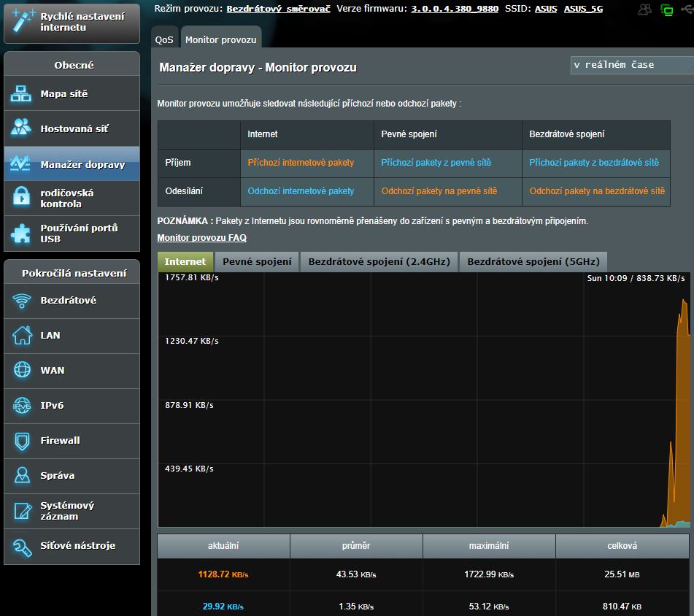Image resolution: width=694 pixels, height=616 pixels.
Task: Click the 'celková' column header
Action: coord(622,546)
